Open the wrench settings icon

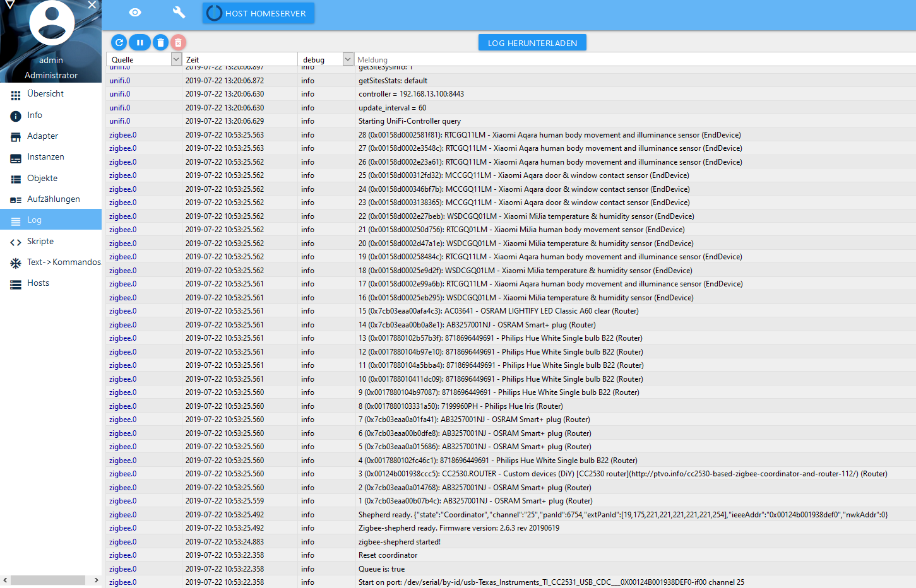(179, 13)
